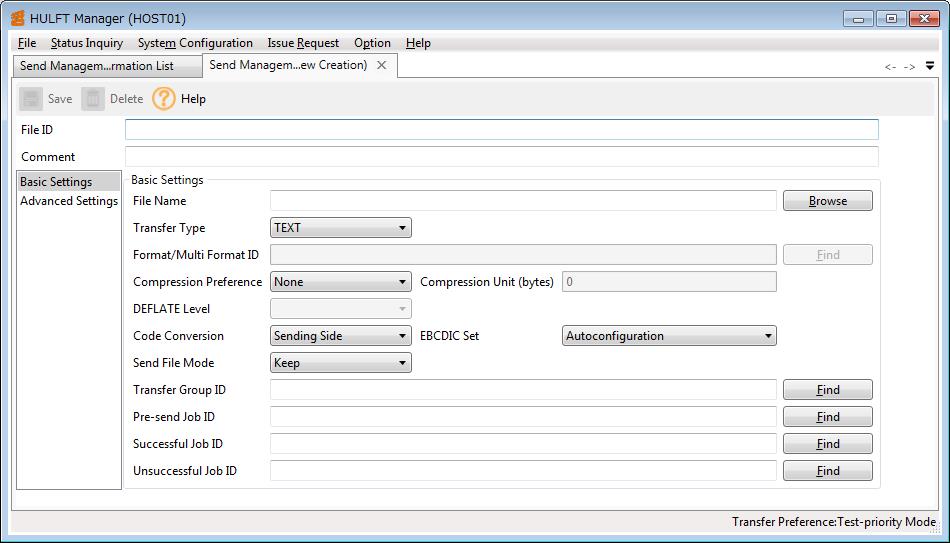
Task: Click Find for Pre-send Job ID
Action: [x=828, y=417]
